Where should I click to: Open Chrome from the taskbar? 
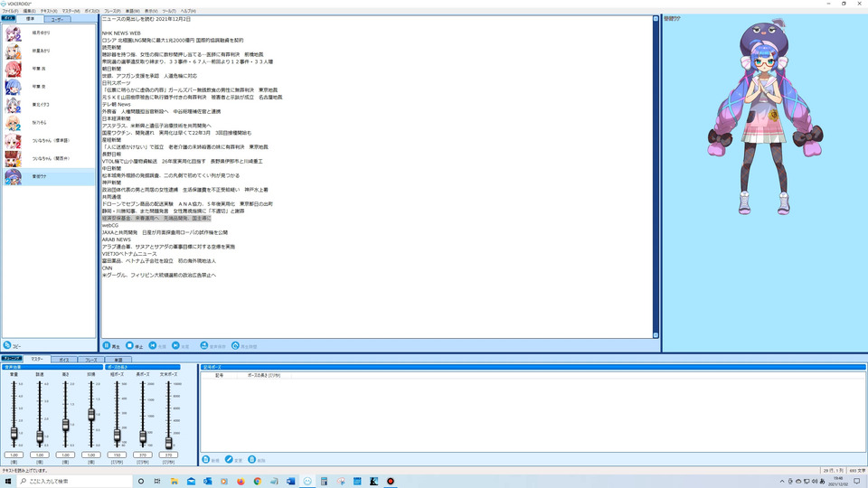[258, 482]
